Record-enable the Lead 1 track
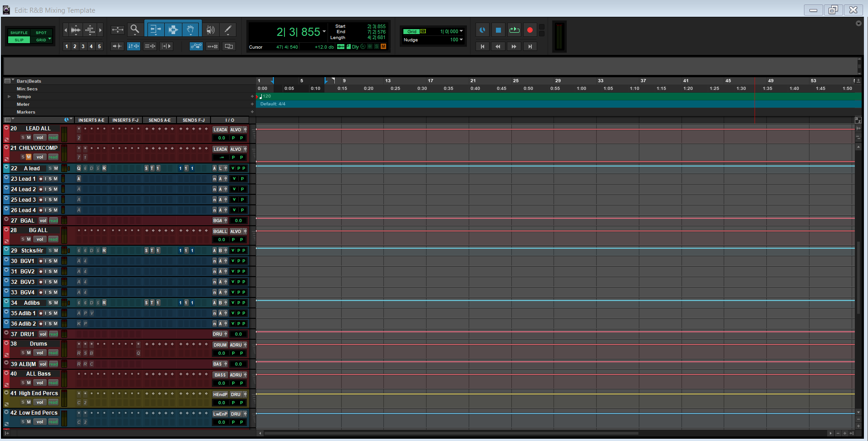 pos(40,179)
